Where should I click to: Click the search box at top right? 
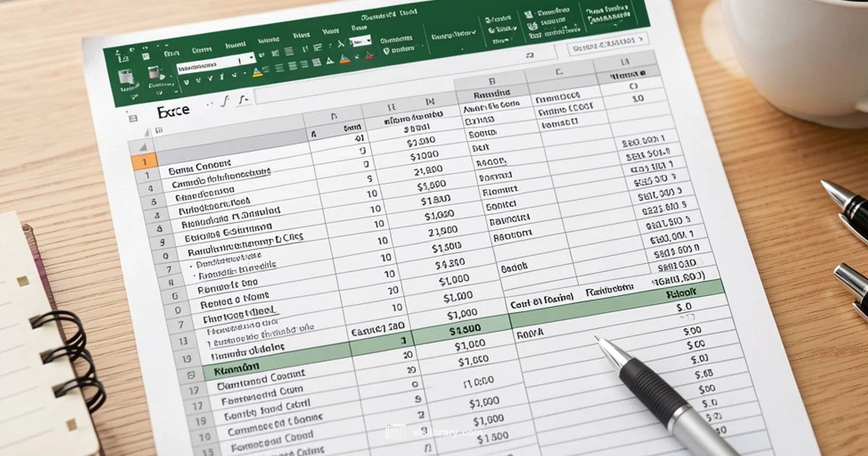[608, 44]
